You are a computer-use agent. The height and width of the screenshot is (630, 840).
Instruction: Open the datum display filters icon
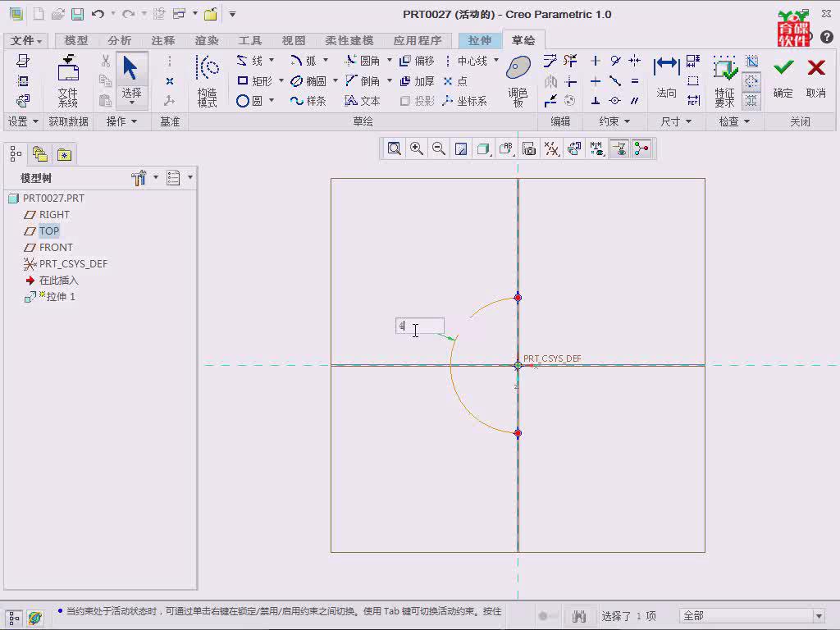click(x=551, y=148)
